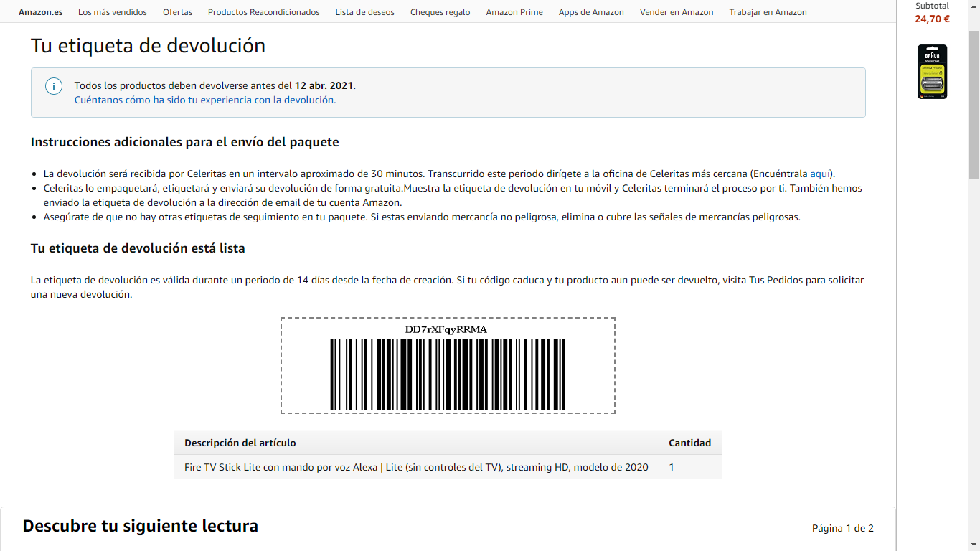Click the 'Cantidad' column header
980x551 pixels.
click(689, 443)
